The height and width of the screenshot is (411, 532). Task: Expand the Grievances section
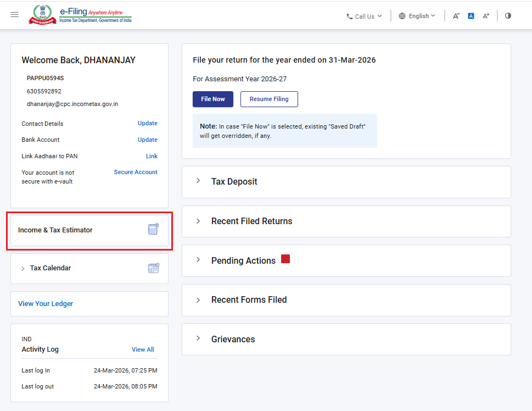pos(198,338)
